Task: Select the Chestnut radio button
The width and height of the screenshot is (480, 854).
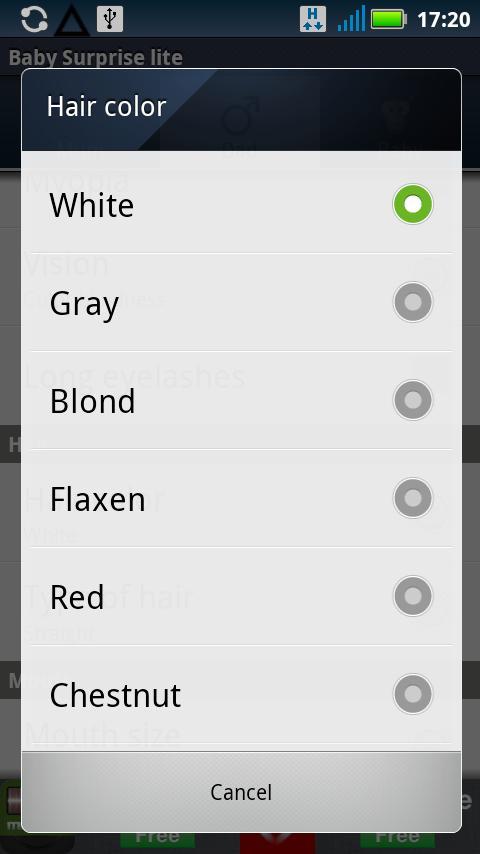Action: tap(413, 694)
